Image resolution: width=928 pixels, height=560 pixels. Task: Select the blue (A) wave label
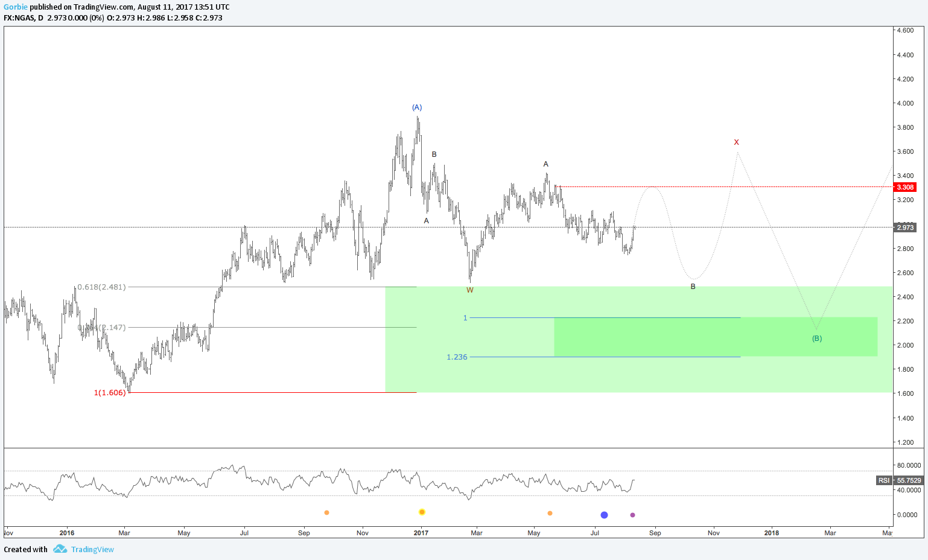(x=417, y=107)
